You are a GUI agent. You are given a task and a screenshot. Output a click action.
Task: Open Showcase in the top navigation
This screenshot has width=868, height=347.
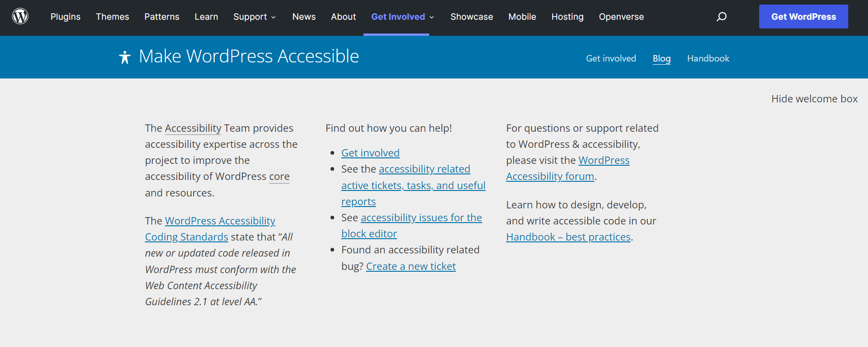(x=472, y=17)
